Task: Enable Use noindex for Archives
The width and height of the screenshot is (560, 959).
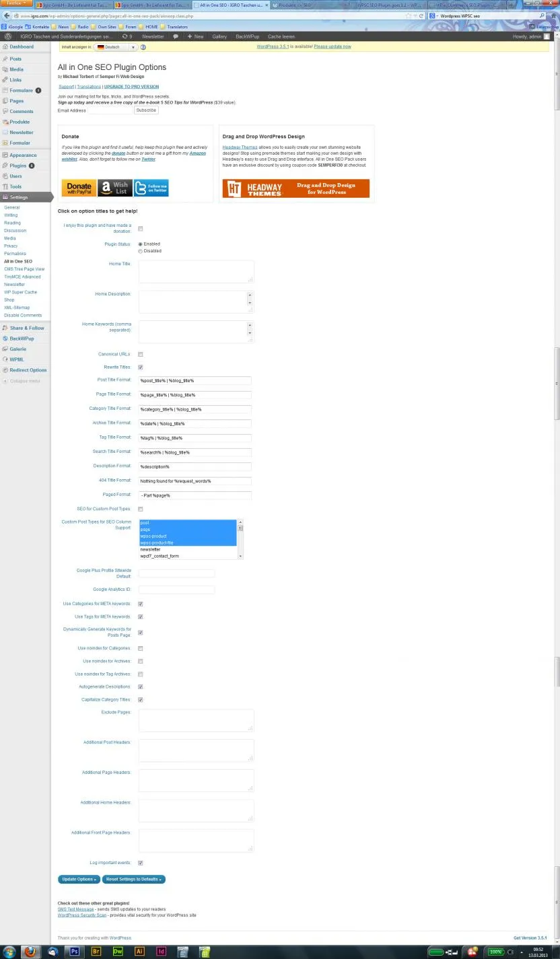Action: (x=141, y=661)
